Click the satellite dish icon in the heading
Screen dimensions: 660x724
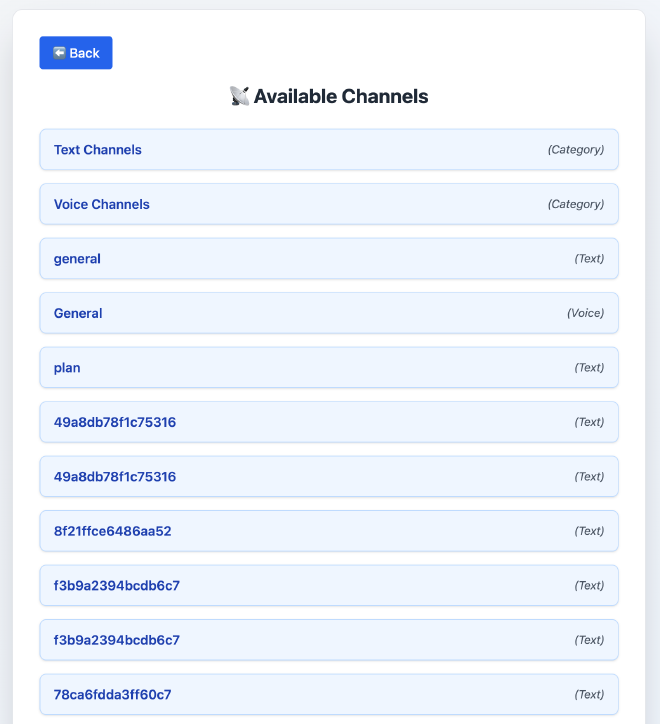click(239, 97)
